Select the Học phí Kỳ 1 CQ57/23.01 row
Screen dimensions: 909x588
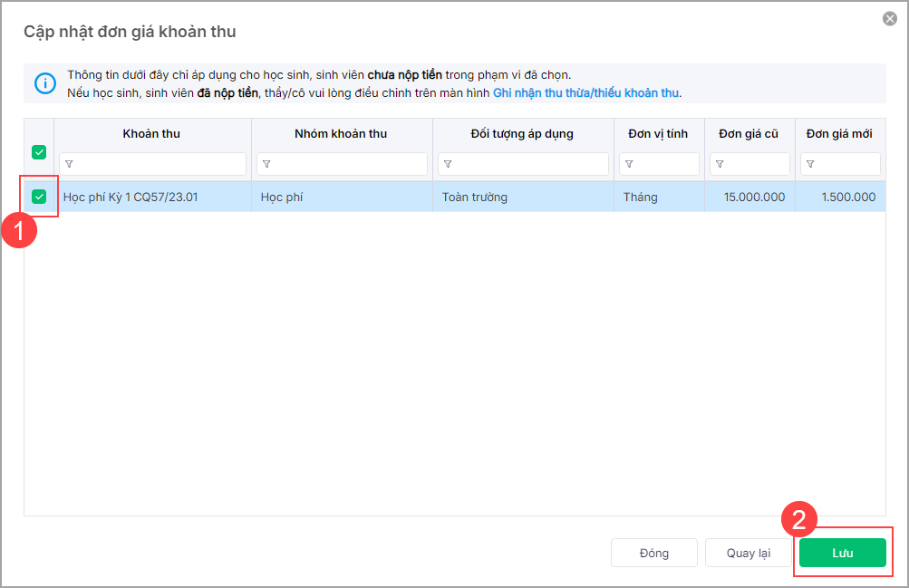(x=131, y=197)
